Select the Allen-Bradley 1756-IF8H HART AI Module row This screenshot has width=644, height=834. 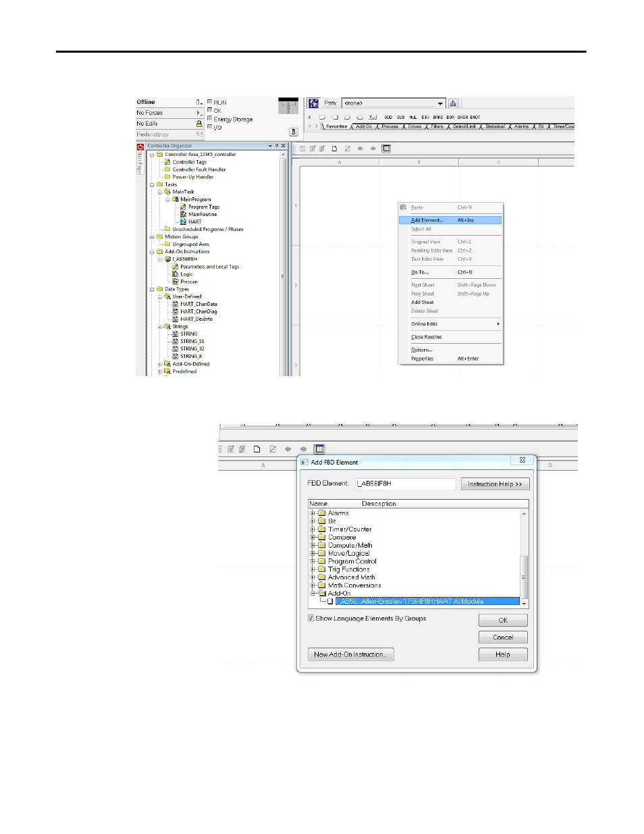coord(427,601)
